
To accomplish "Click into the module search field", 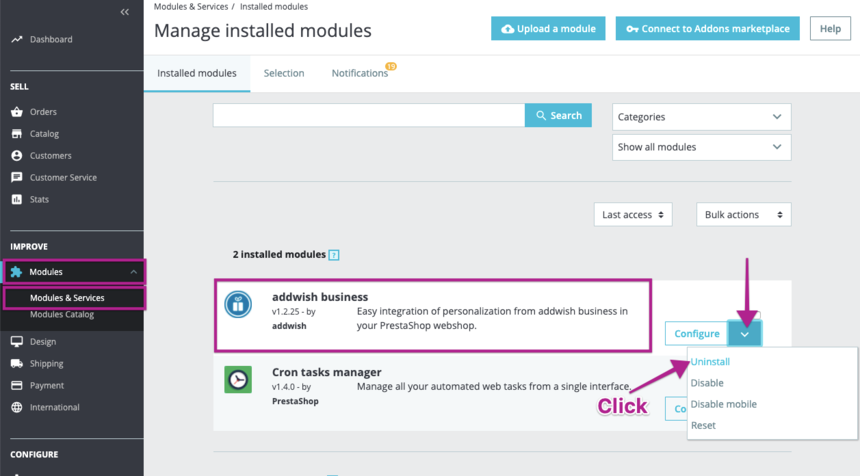I will 368,116.
